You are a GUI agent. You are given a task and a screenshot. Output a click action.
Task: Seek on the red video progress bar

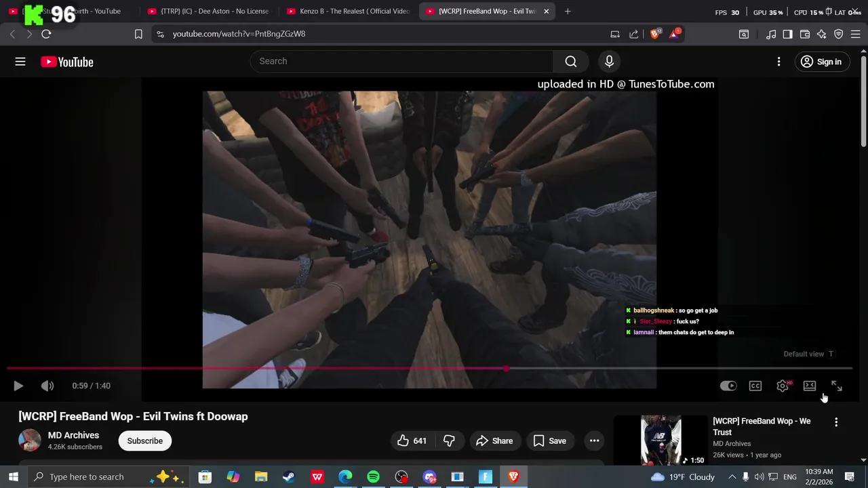pyautogui.click(x=429, y=369)
